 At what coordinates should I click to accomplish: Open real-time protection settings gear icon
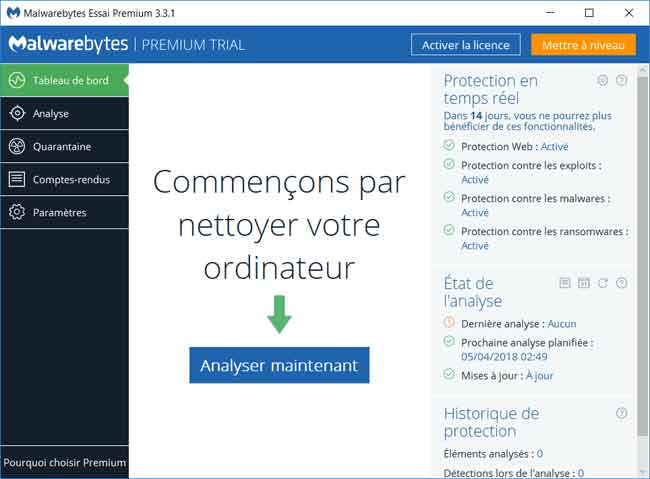[602, 80]
